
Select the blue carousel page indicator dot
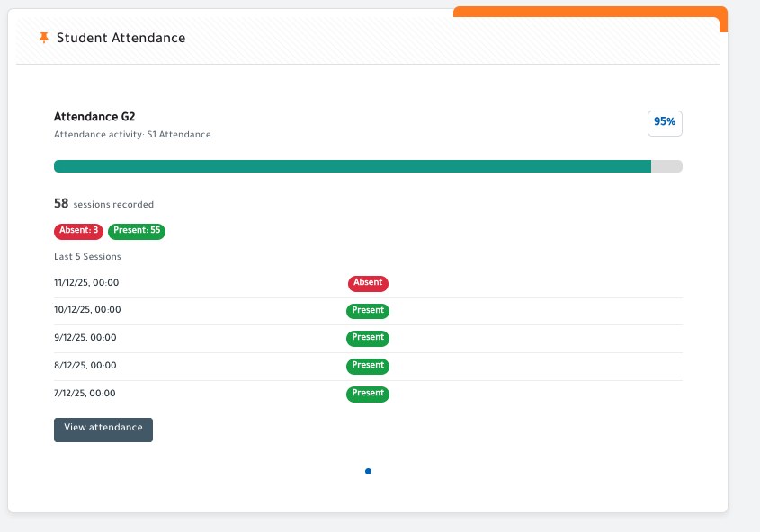(369, 471)
